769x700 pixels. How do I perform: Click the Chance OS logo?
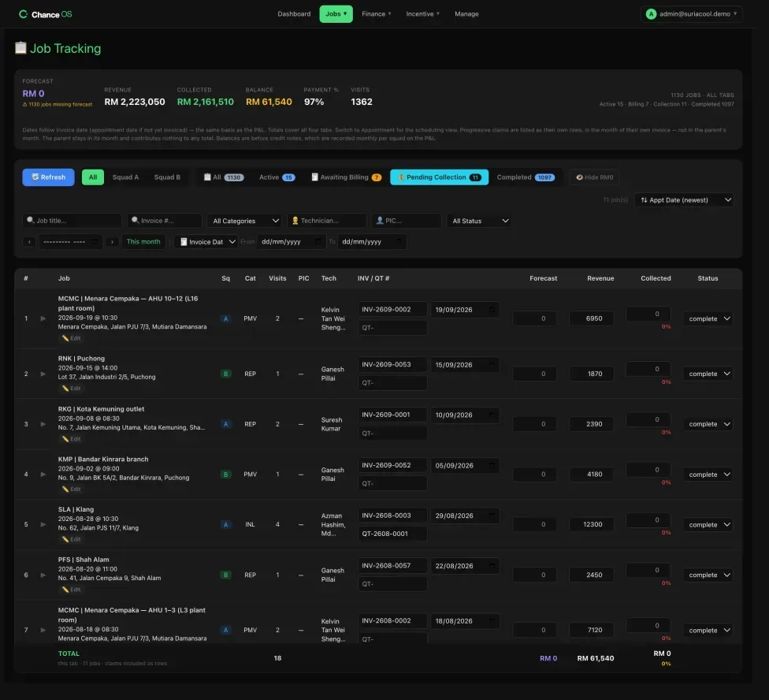coord(45,14)
